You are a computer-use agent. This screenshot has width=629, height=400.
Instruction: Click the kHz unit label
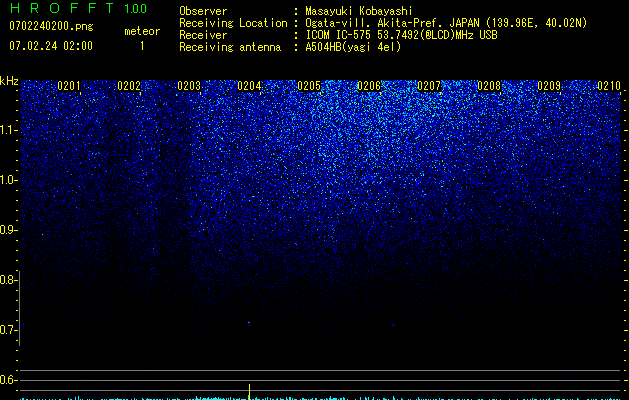(x=9, y=81)
